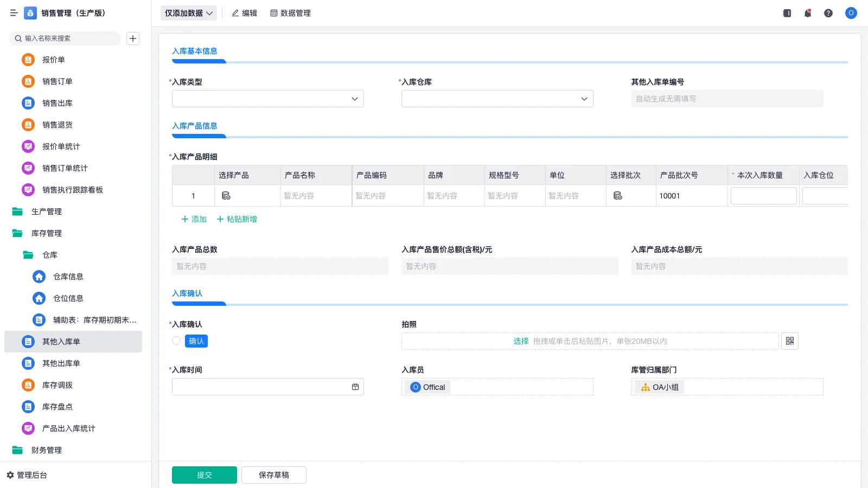Click the 选择批次 picker icon in the table
Viewport: 868px width, 488px height.
tap(617, 196)
